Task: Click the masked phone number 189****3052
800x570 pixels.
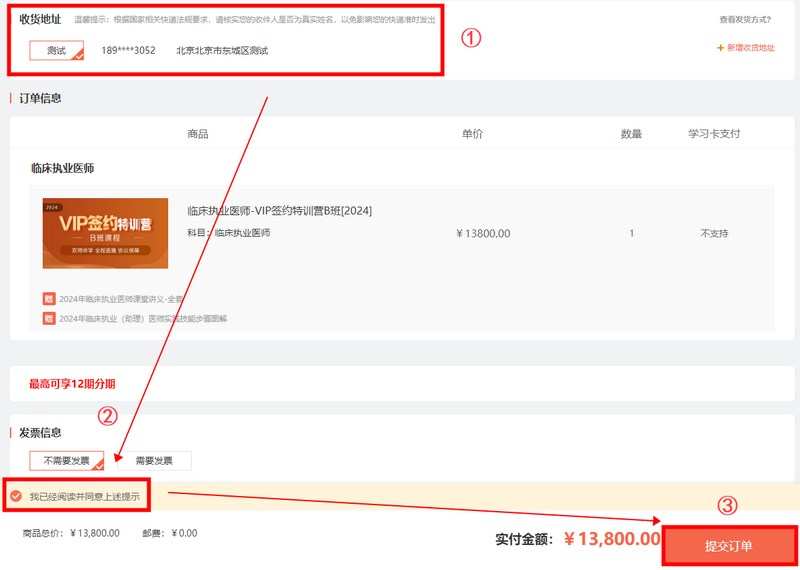Action: point(128,50)
